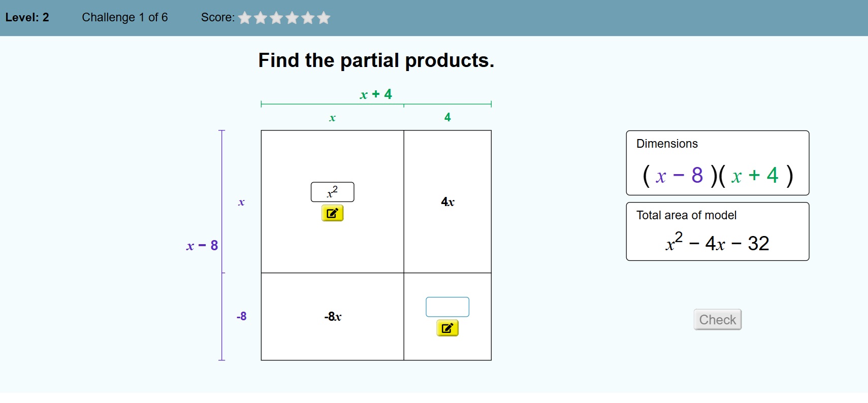Click the yellow edit icon under the empty box
Screen dimensions: 868x403
pyautogui.click(x=447, y=328)
